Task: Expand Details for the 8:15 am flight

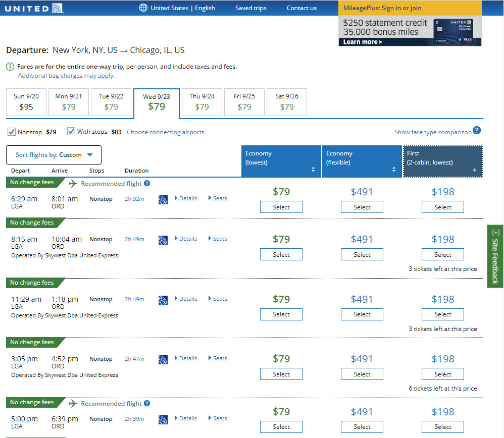Action: pyautogui.click(x=186, y=239)
